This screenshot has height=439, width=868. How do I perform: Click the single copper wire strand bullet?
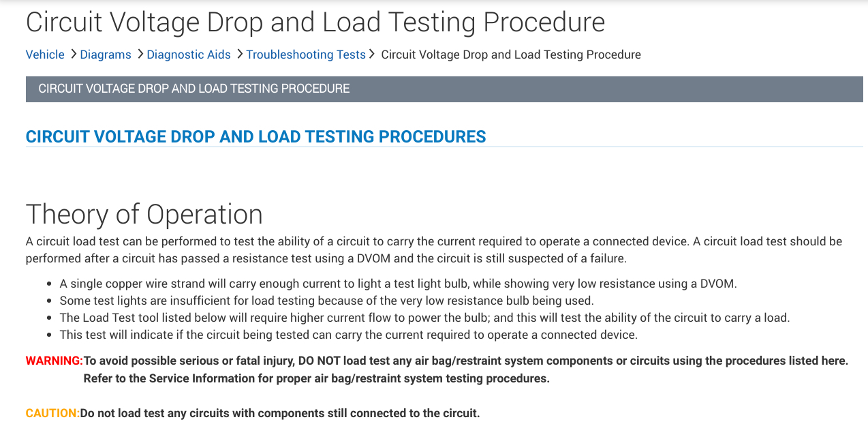398,284
